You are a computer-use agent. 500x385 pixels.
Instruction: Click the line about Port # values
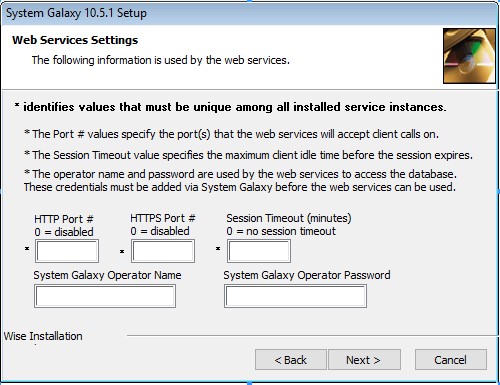pos(232,134)
